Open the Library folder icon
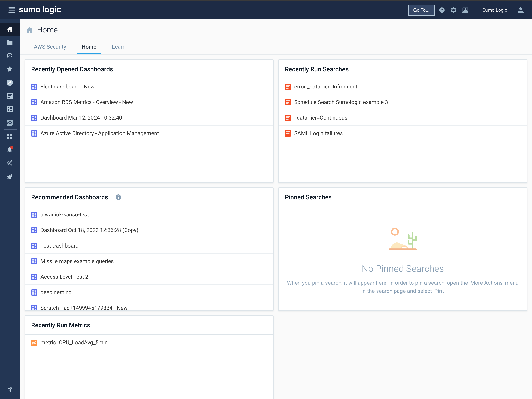Image resolution: width=532 pixels, height=399 pixels. pos(10,42)
